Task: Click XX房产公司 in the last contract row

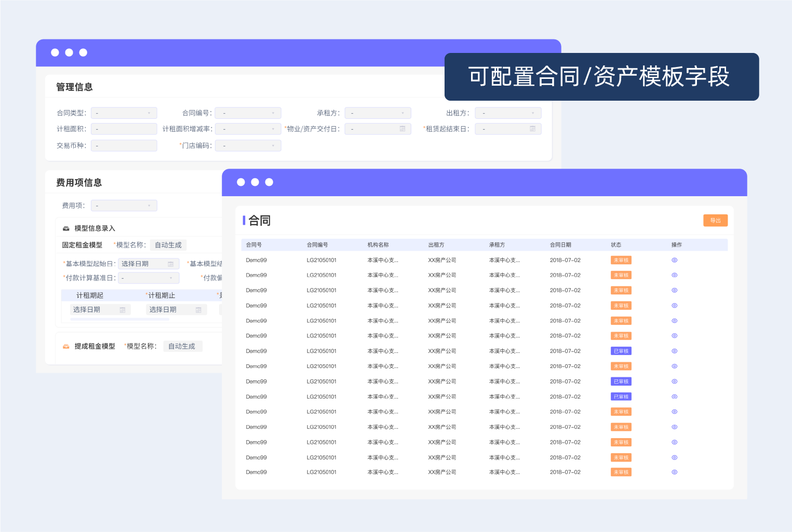Action: [x=442, y=472]
